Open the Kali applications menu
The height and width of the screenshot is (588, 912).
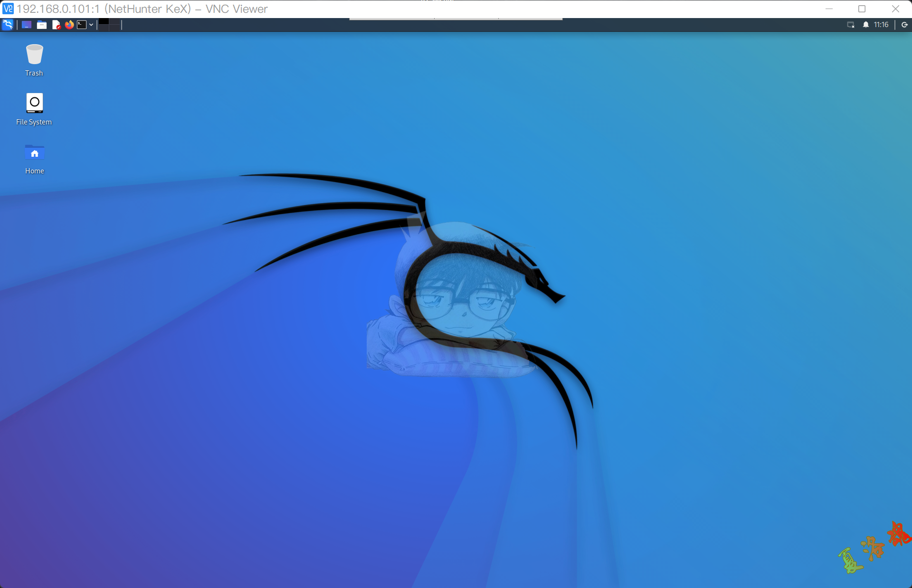[x=8, y=25]
